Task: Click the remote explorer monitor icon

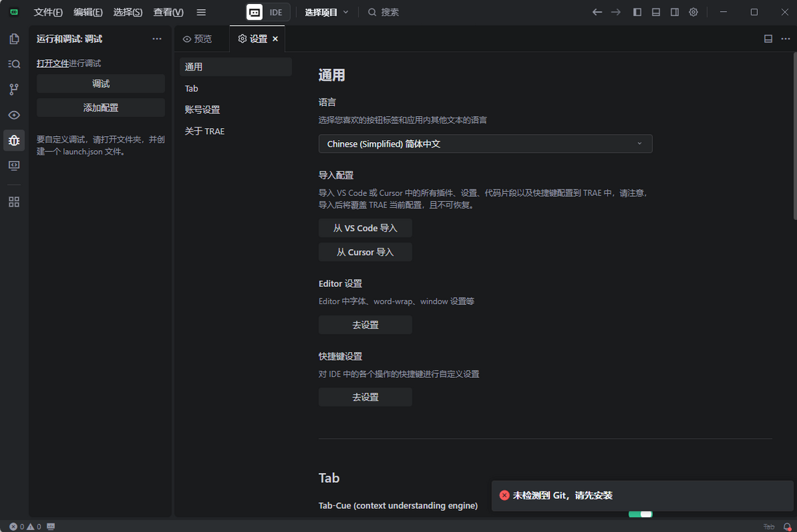Action: click(x=14, y=165)
